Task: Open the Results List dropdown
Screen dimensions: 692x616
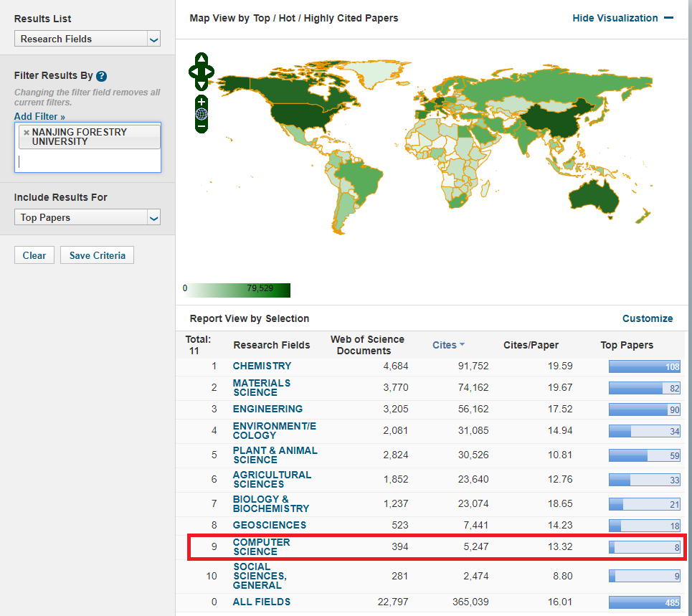Action: click(87, 39)
